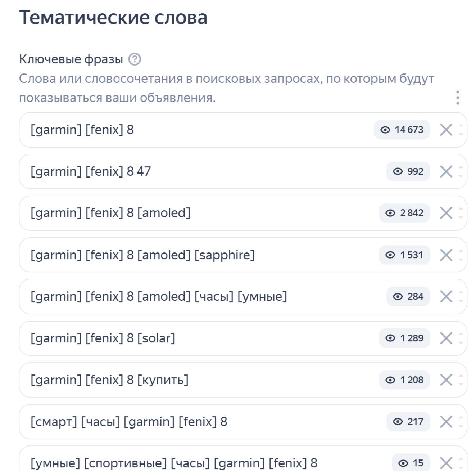The height and width of the screenshot is (471, 476).
Task: Open the three-dot keyword options menu
Action: coord(457,98)
